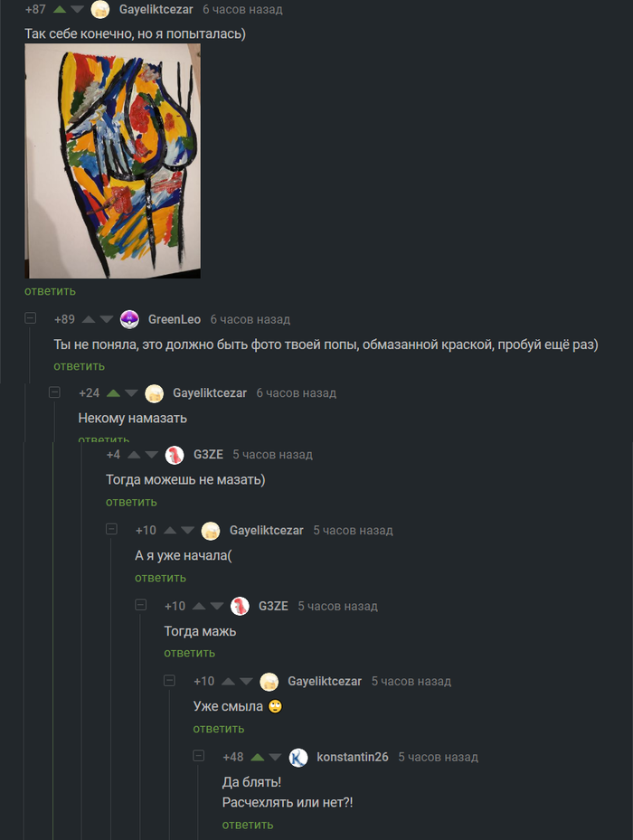
Task: Collapse the 'Тогда мажь' comment branch
Action: pos(141,605)
